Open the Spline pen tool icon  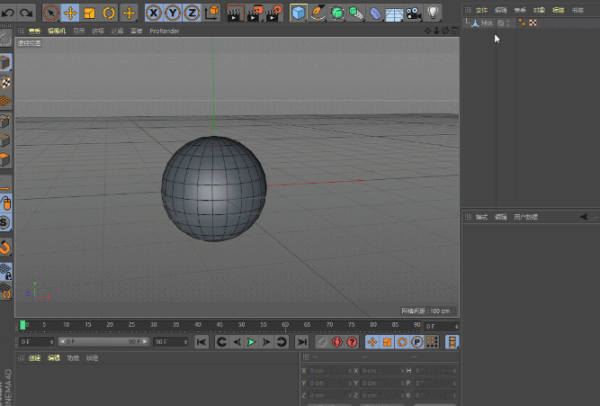point(318,13)
